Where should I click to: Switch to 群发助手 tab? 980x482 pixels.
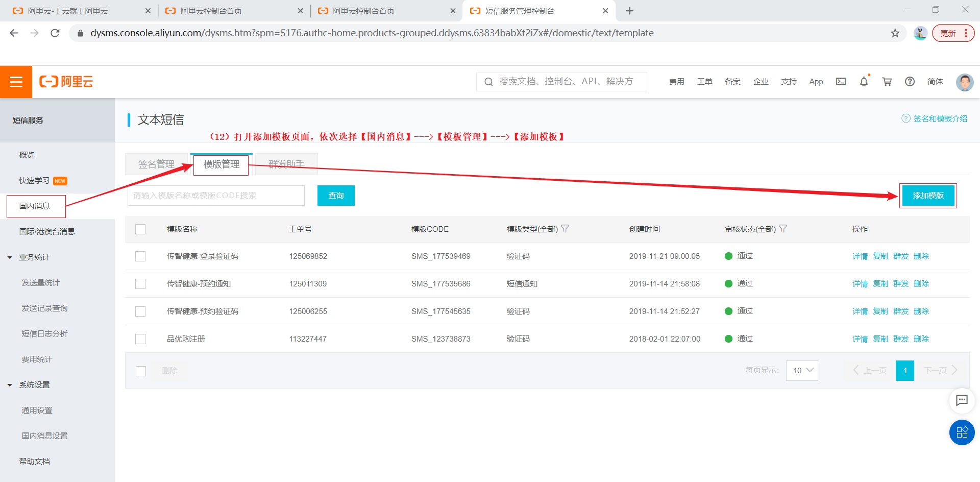coord(286,164)
